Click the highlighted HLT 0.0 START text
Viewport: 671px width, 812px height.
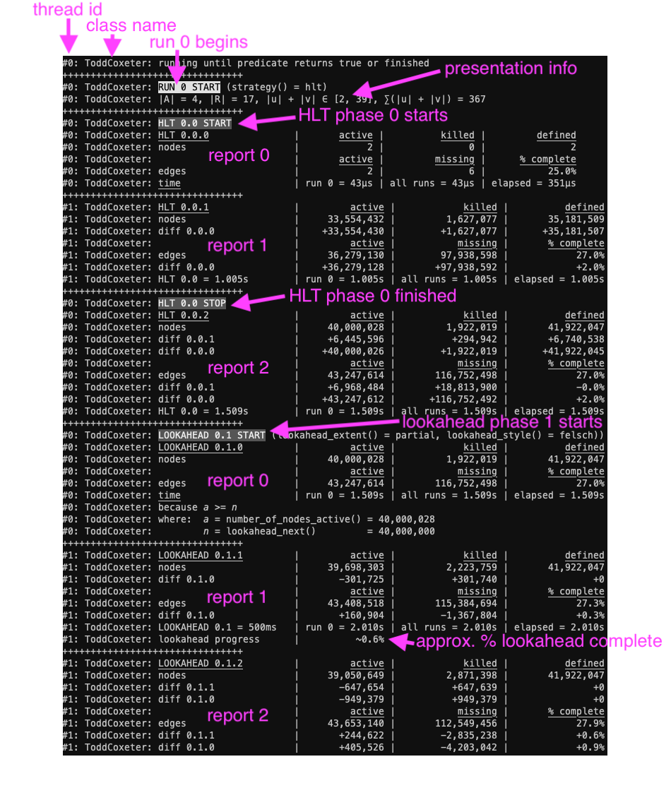click(194, 124)
